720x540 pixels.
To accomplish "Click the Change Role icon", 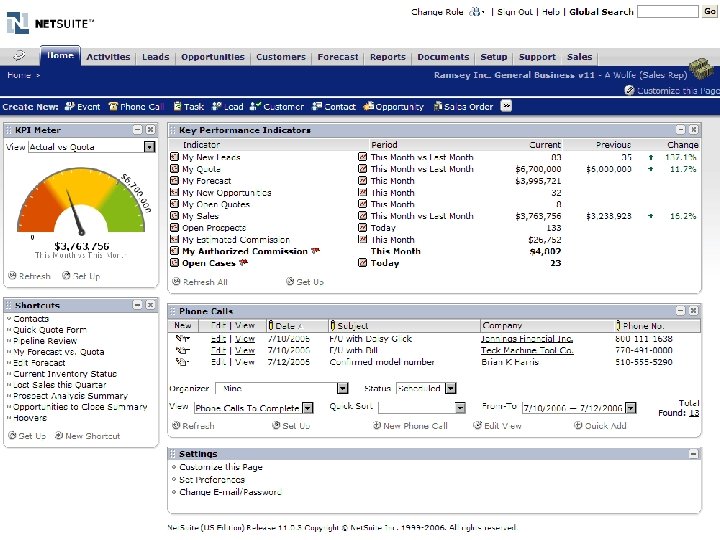I will pos(475,12).
